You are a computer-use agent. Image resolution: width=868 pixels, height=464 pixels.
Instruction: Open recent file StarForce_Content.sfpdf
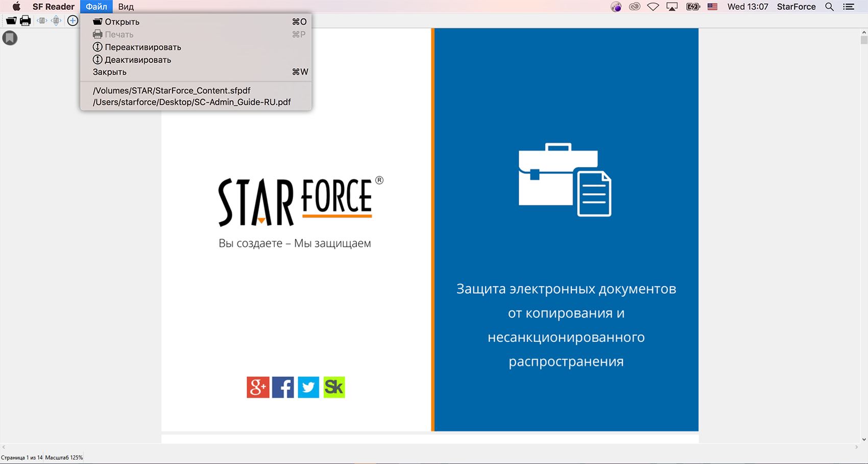196,90
